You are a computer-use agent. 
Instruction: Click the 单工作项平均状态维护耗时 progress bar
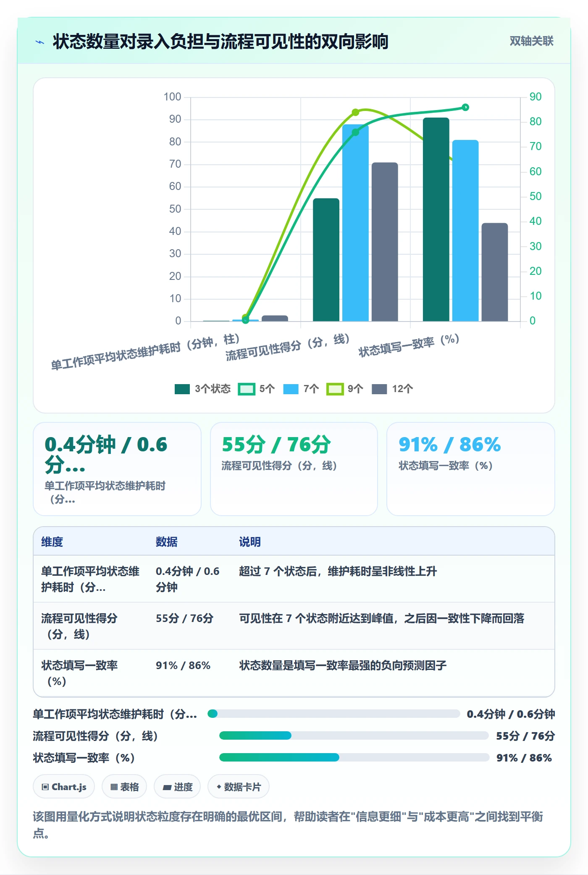pyautogui.click(x=334, y=714)
